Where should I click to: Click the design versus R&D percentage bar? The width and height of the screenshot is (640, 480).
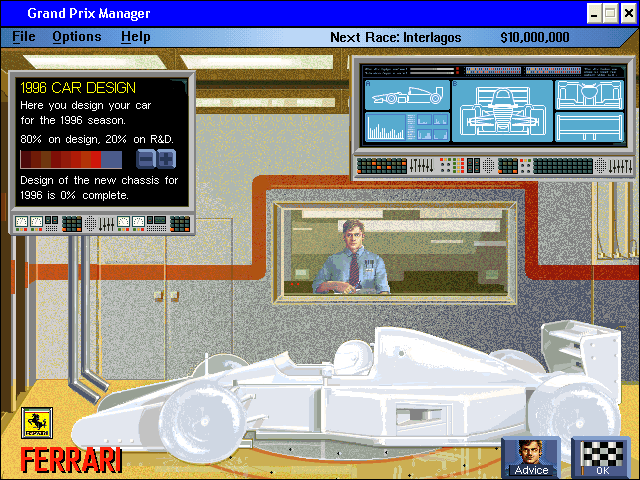pos(71,159)
